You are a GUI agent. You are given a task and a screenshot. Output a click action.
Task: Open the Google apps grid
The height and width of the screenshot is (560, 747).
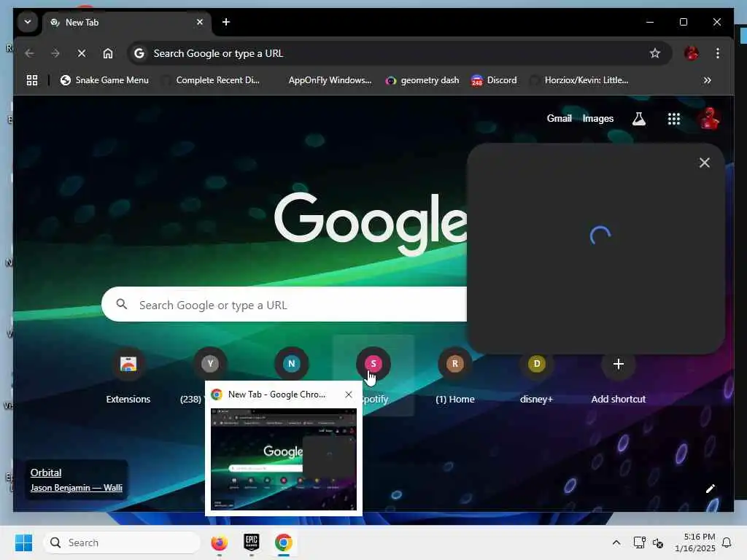tap(673, 119)
